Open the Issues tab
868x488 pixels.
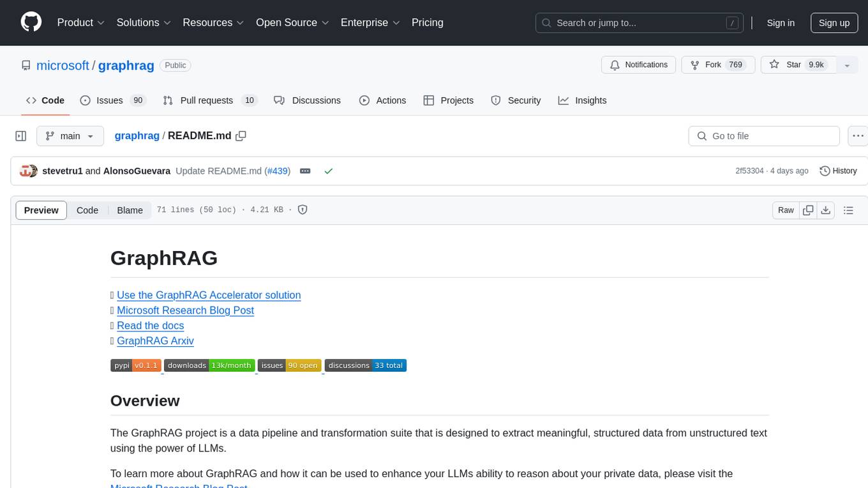[113, 100]
